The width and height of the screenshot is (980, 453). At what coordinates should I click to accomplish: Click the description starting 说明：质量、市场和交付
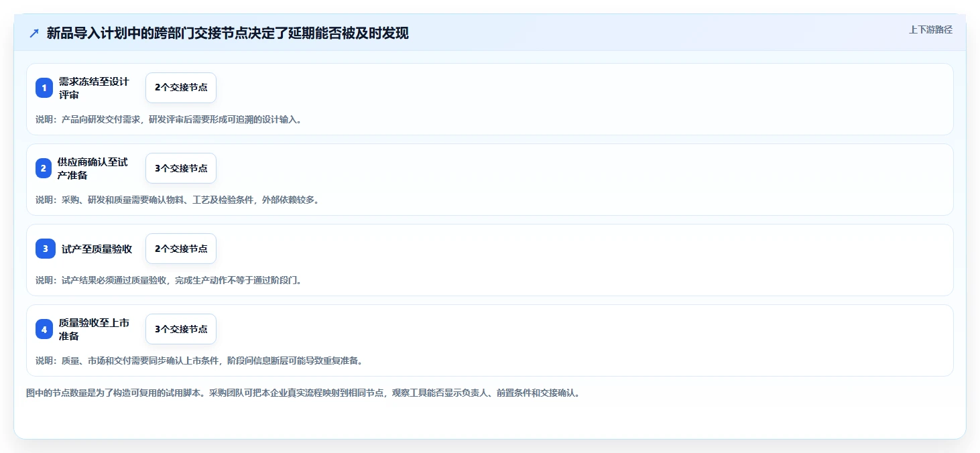[x=199, y=361]
